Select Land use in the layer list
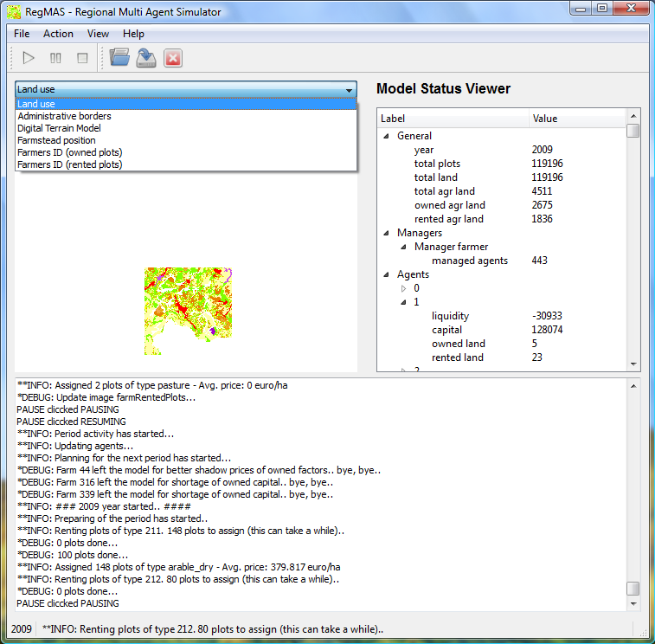Screen dimensions: 655x644 coord(186,104)
